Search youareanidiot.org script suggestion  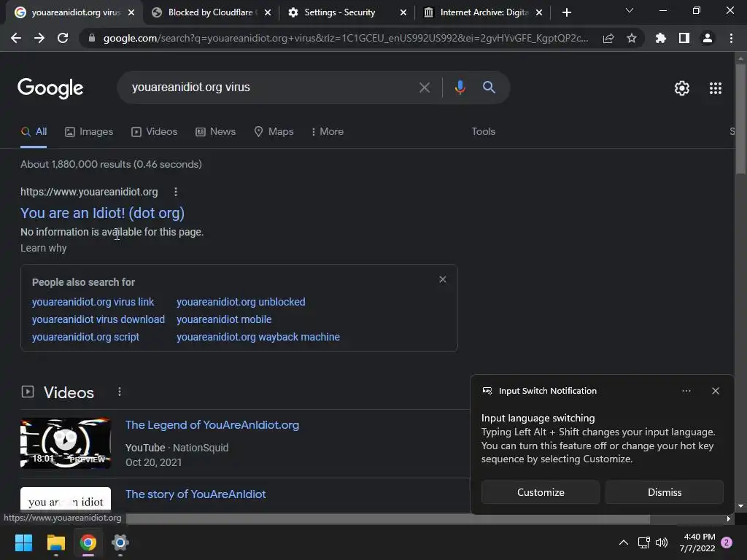click(x=85, y=337)
